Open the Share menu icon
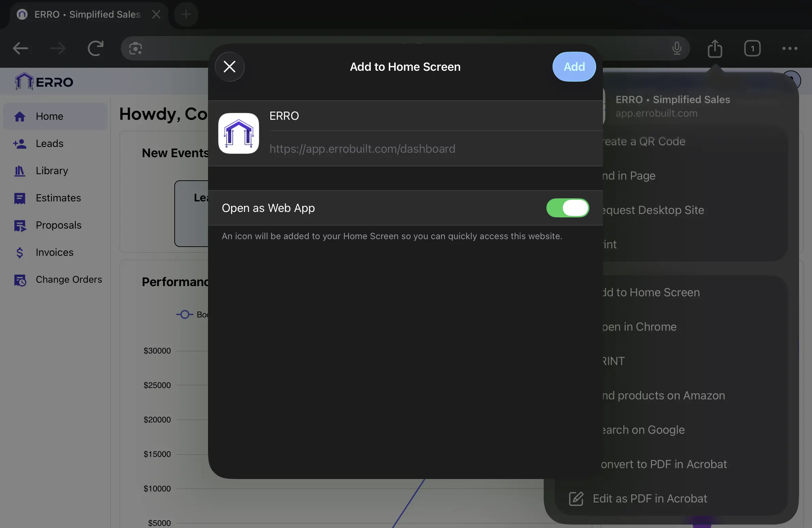 [x=715, y=48]
